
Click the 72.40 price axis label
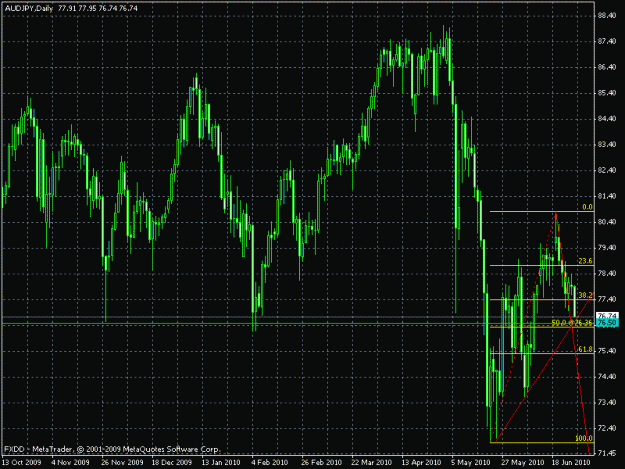click(x=607, y=428)
